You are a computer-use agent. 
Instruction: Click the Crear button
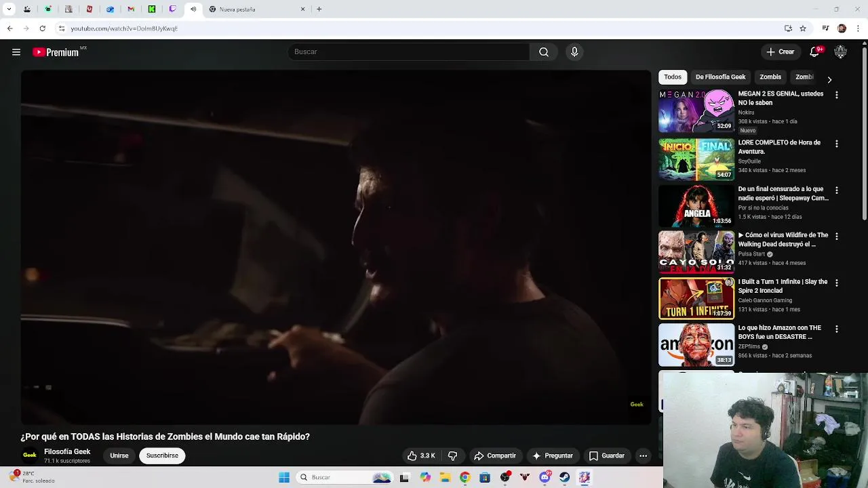781,52
